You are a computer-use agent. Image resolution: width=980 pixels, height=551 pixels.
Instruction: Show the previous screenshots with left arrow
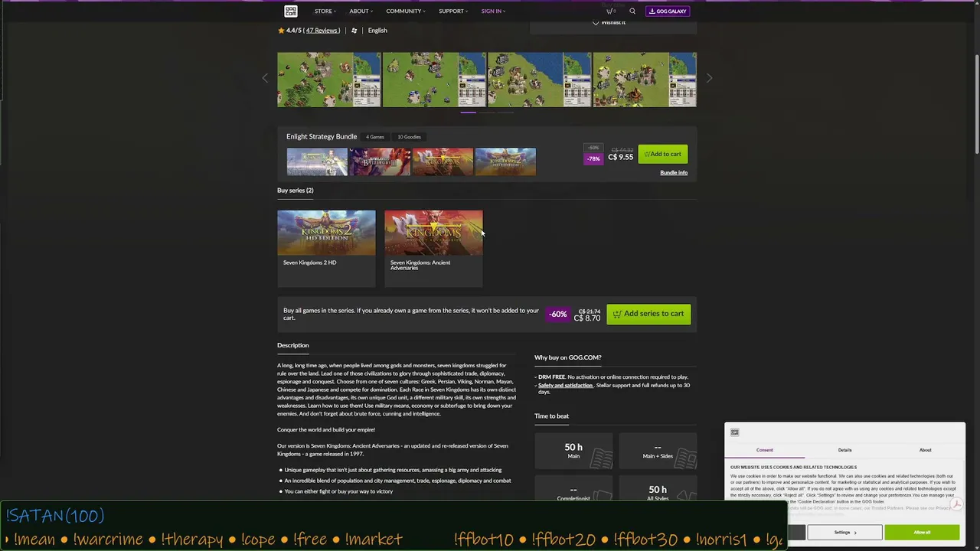coord(265,78)
